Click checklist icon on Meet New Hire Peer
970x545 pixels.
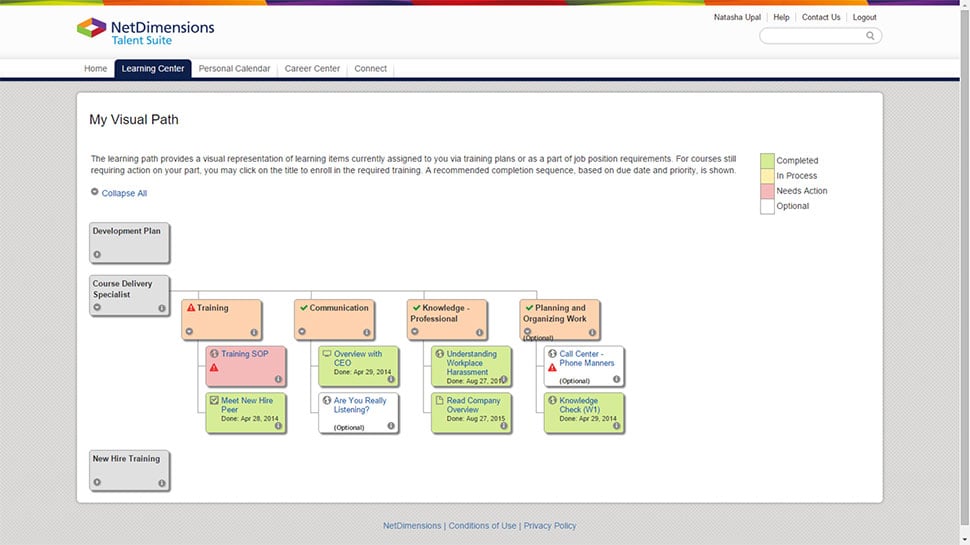(x=214, y=400)
